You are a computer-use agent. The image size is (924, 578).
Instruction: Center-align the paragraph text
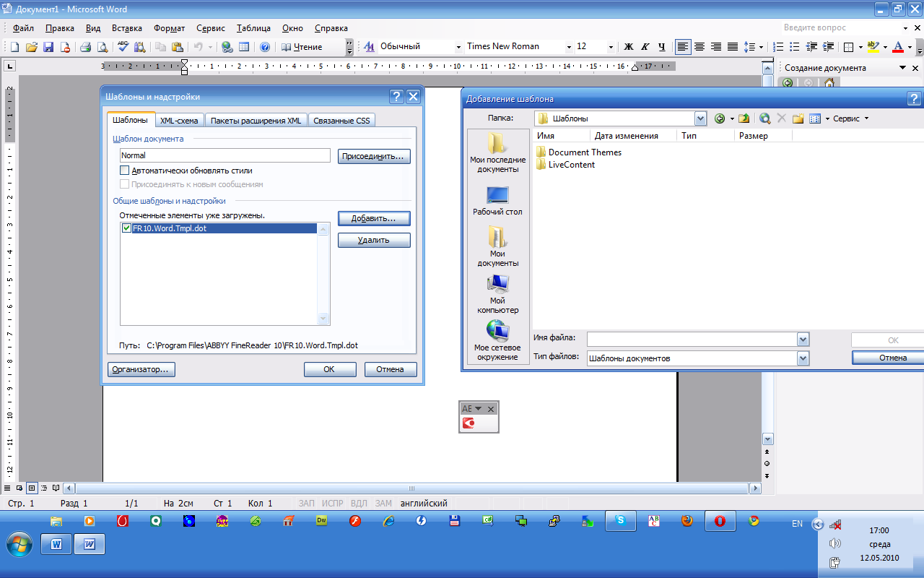699,47
